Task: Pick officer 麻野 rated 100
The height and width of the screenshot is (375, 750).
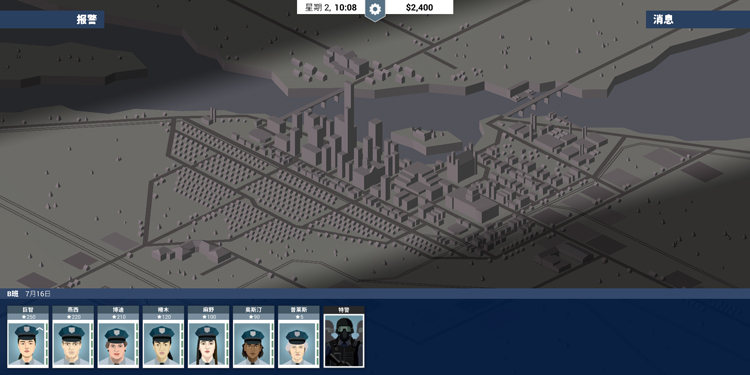Action: (208, 337)
